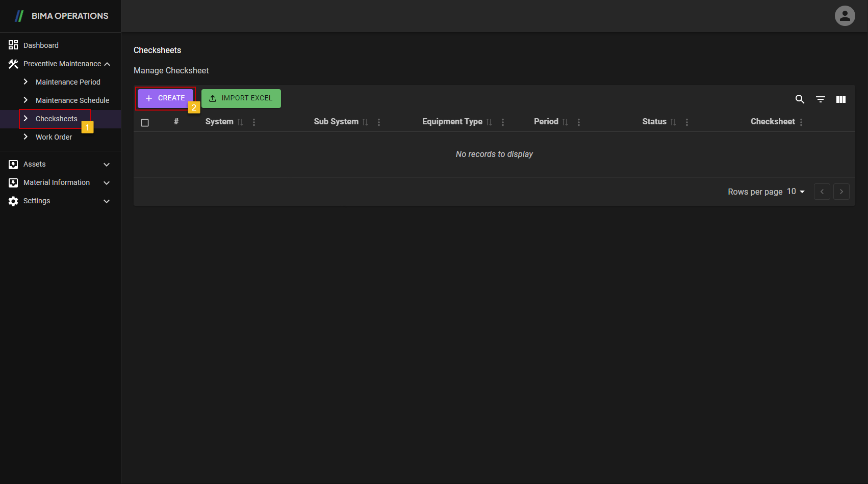The width and height of the screenshot is (868, 484).
Task: Expand the Assets menu
Action: pyautogui.click(x=107, y=165)
